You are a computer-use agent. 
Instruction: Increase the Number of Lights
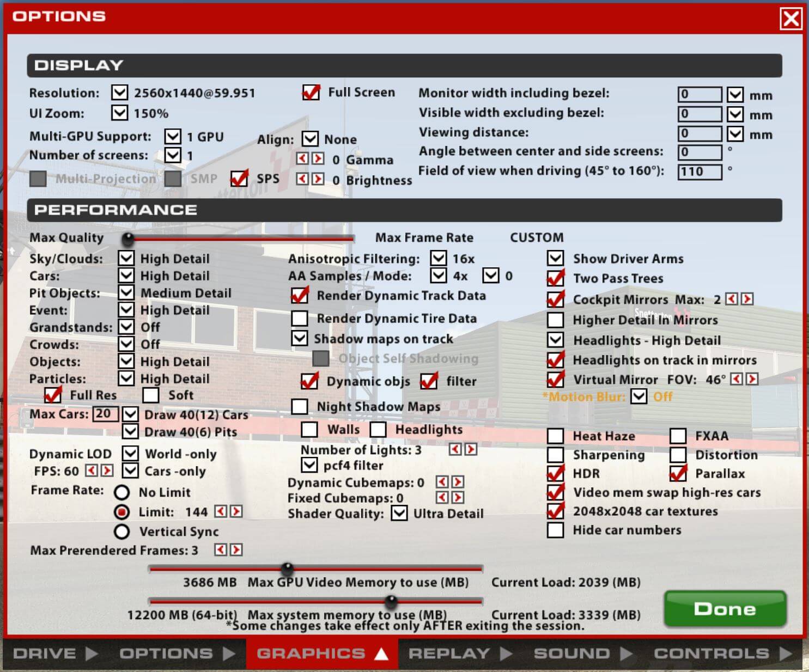pyautogui.click(x=470, y=450)
